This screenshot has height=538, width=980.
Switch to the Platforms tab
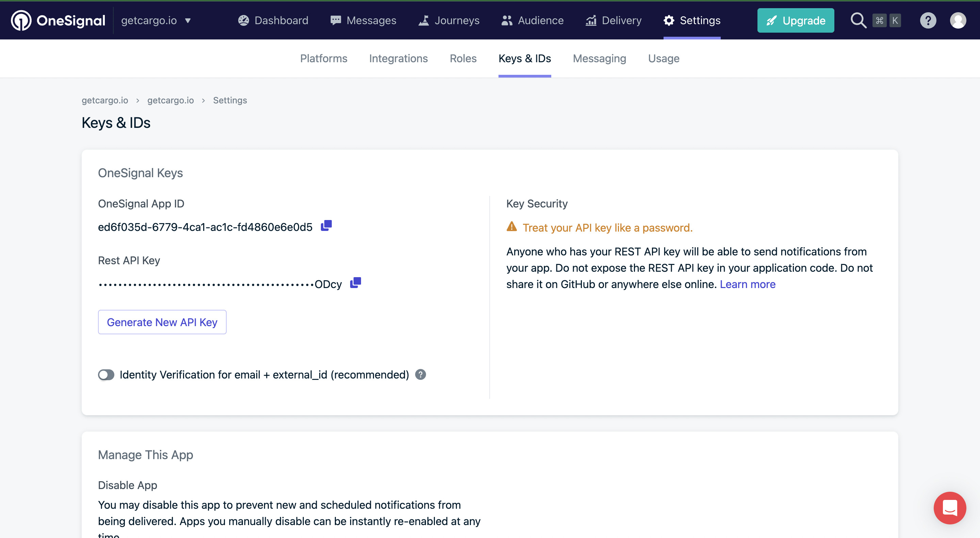click(323, 58)
